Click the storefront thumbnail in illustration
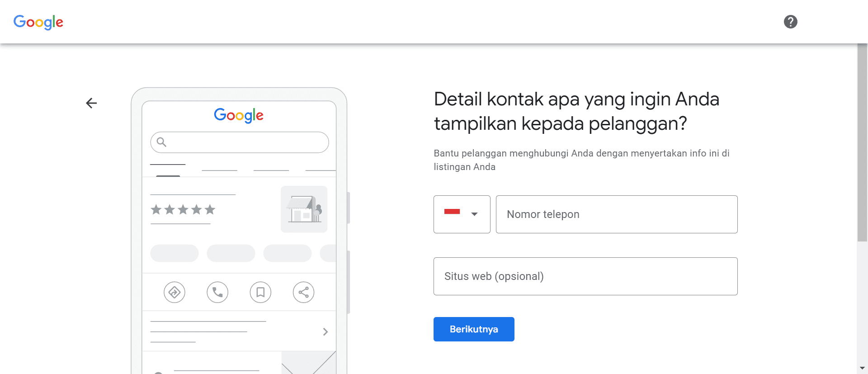 [x=304, y=209]
